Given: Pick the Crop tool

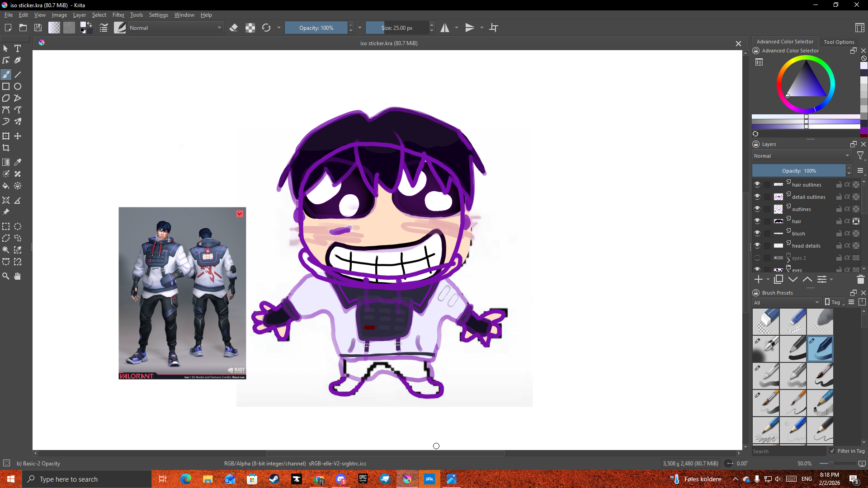Looking at the screenshot, I should point(6,147).
